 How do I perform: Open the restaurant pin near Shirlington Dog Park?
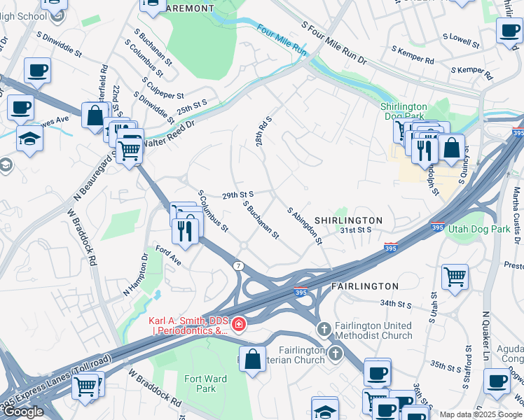(425, 153)
